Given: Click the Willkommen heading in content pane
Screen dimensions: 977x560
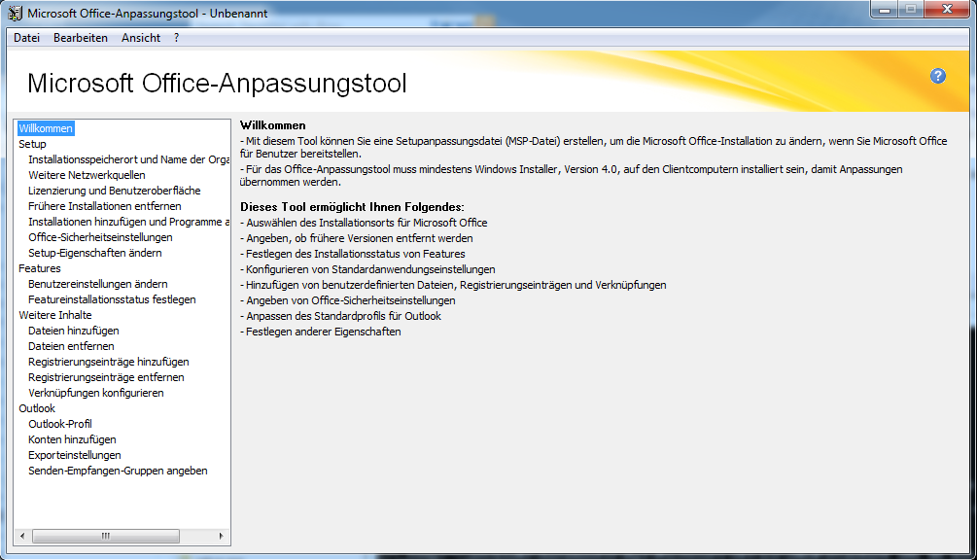Looking at the screenshot, I should point(273,125).
